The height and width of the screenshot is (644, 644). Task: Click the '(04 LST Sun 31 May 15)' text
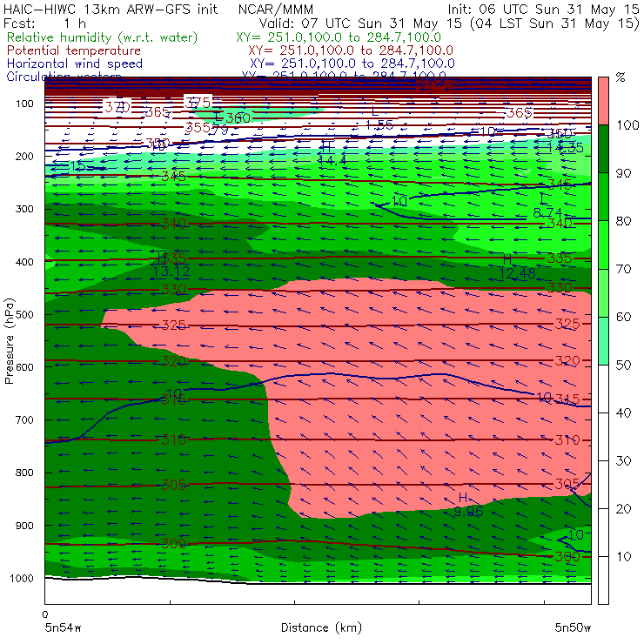pyautogui.click(x=555, y=23)
